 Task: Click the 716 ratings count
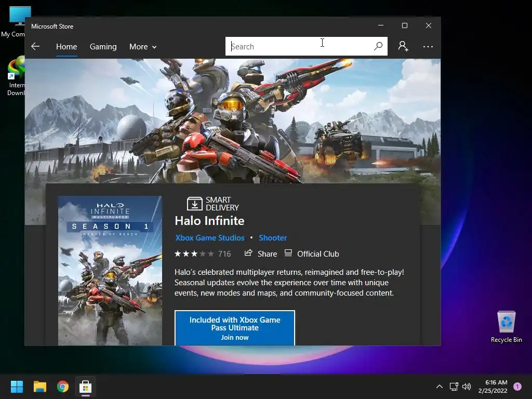point(224,254)
